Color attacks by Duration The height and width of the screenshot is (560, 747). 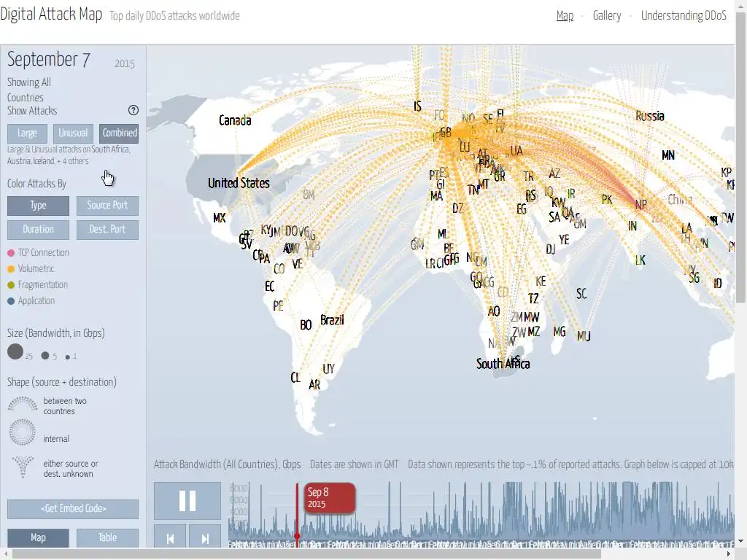(x=38, y=230)
